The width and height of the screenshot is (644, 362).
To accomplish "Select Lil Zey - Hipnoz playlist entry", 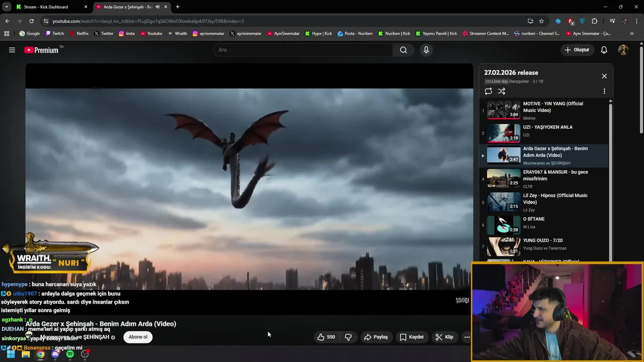I will tap(543, 202).
